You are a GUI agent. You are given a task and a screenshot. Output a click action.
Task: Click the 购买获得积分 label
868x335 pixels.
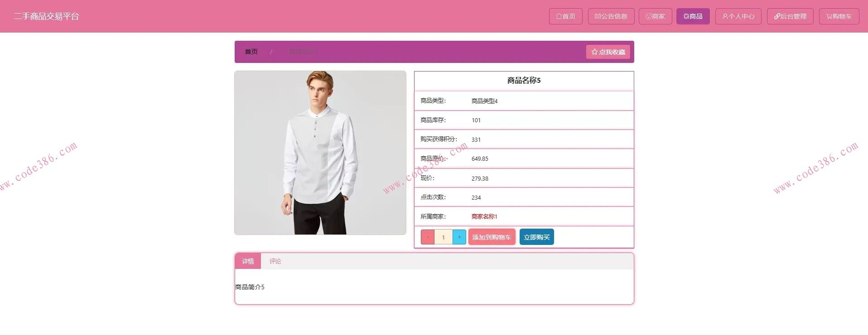point(439,139)
